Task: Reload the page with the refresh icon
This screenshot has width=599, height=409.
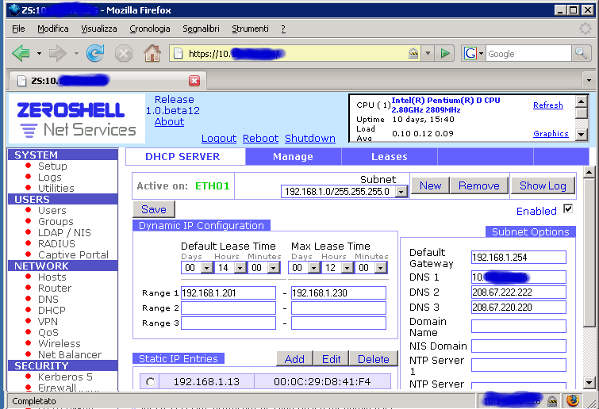Action: point(95,53)
